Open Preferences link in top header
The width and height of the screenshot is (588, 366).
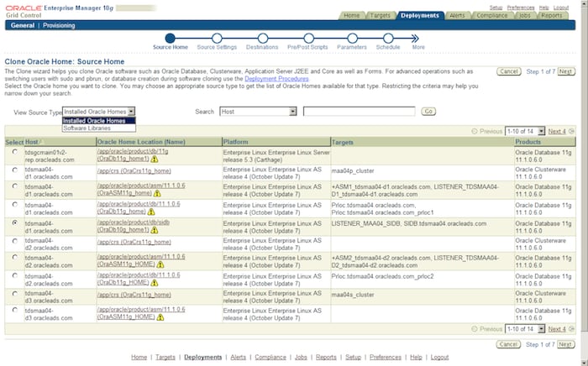pos(521,8)
